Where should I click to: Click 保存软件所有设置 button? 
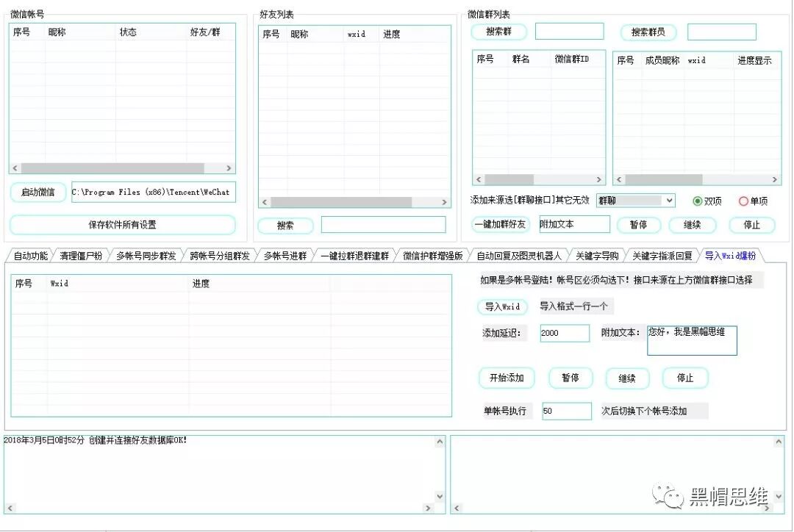122,225
